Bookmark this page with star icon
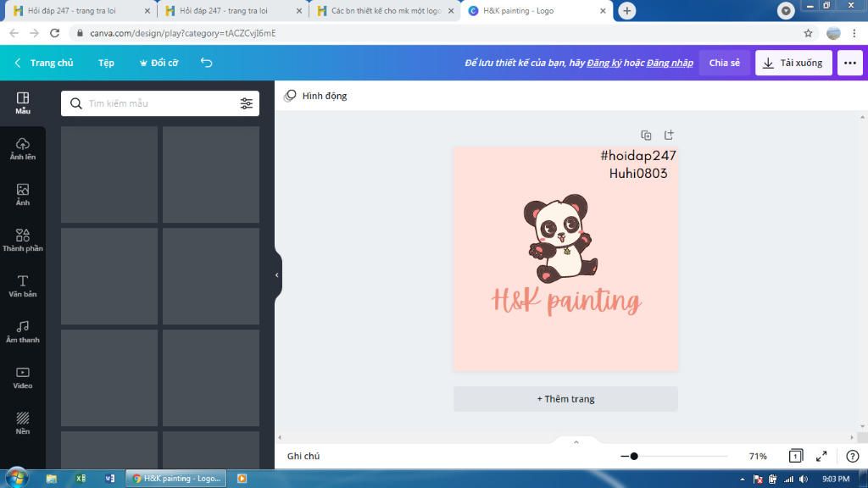 [808, 33]
